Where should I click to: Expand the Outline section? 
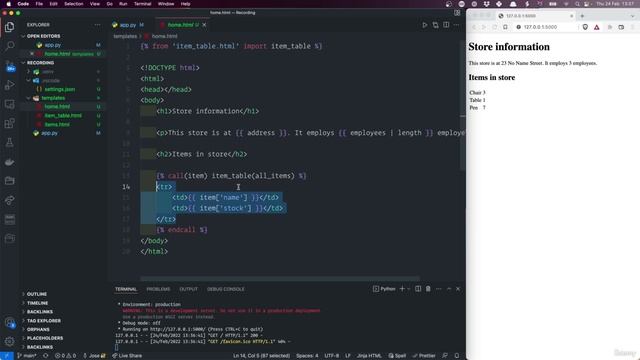(36, 294)
